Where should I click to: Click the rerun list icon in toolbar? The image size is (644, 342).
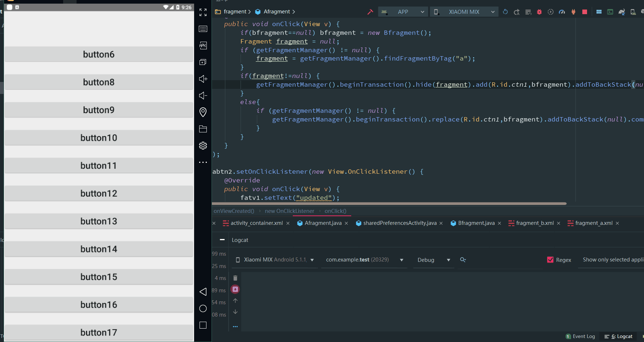click(528, 12)
